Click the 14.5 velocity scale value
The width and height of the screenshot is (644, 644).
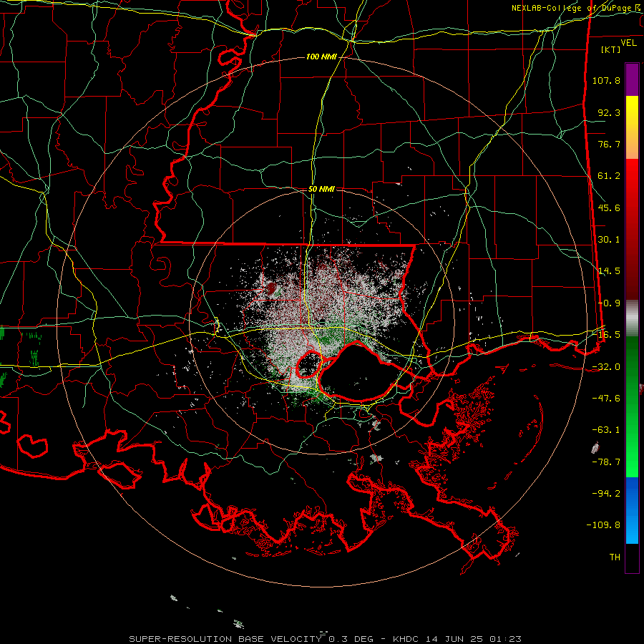coord(609,271)
